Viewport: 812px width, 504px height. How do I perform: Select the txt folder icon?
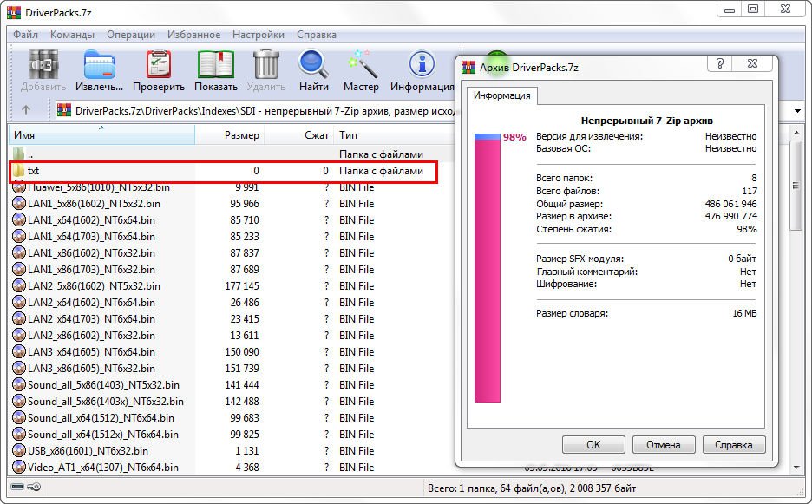tap(18, 170)
